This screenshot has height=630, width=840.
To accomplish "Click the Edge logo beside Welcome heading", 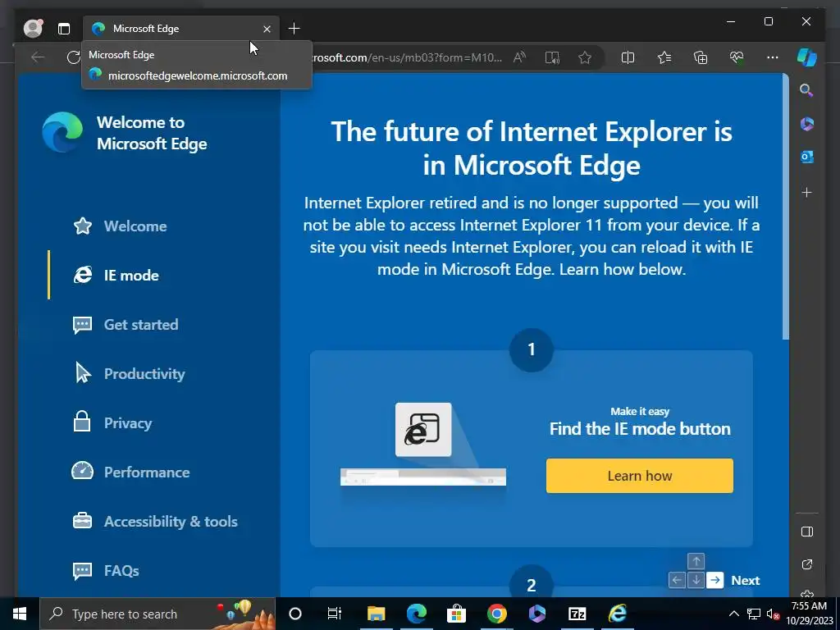I will [62, 132].
